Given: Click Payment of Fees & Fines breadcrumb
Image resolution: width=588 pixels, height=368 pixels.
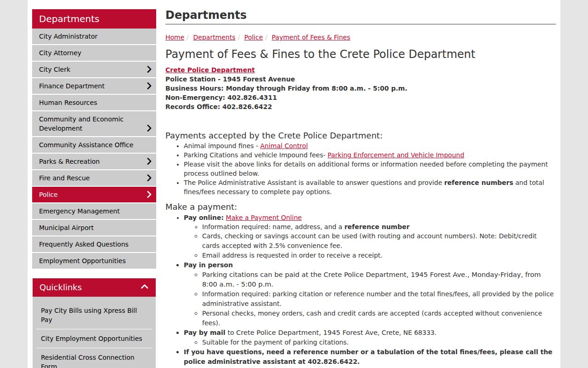Looking at the screenshot, I should click(311, 37).
